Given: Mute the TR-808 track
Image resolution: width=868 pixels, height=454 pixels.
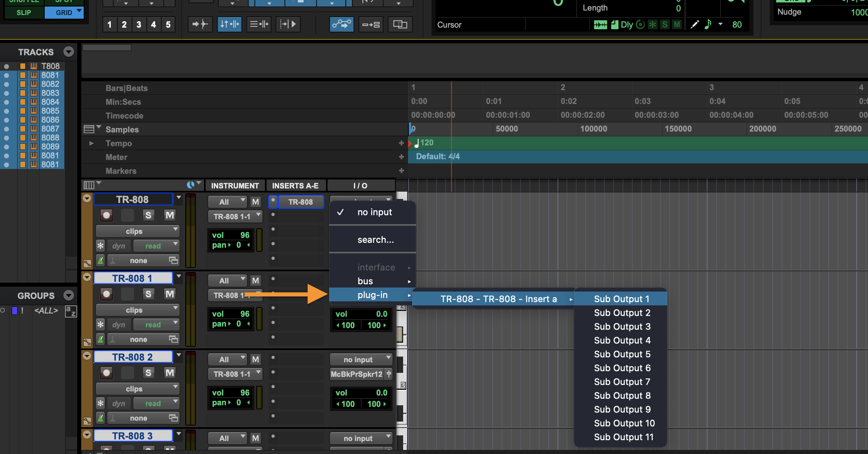Looking at the screenshot, I should pos(170,215).
